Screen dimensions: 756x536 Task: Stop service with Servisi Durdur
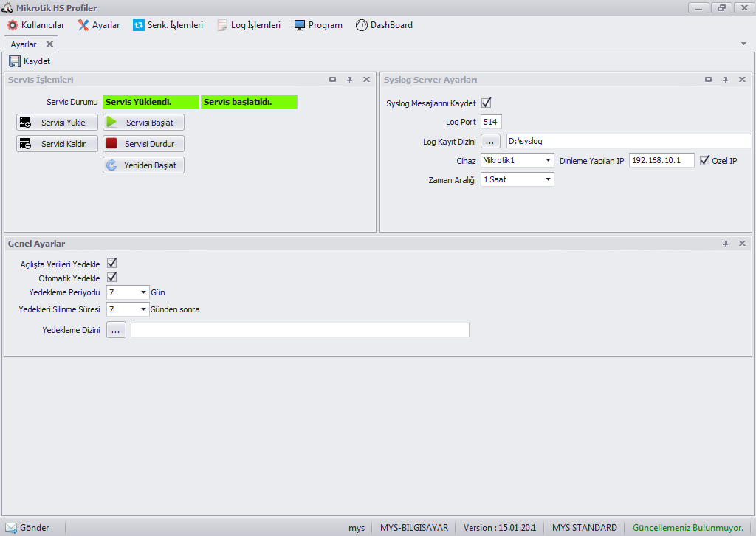[x=143, y=144]
